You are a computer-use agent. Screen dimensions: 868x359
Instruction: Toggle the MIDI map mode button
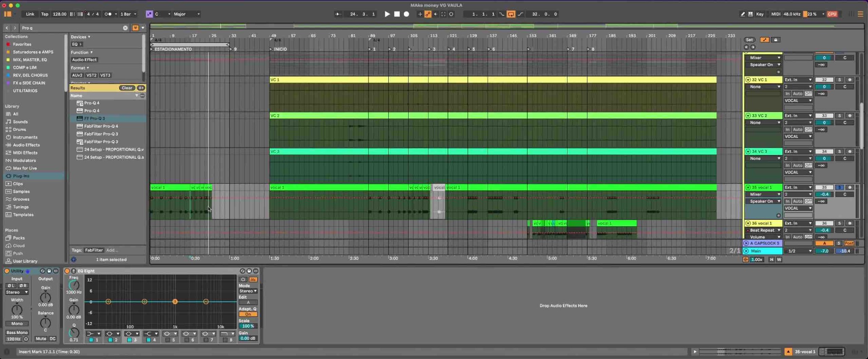pos(776,14)
